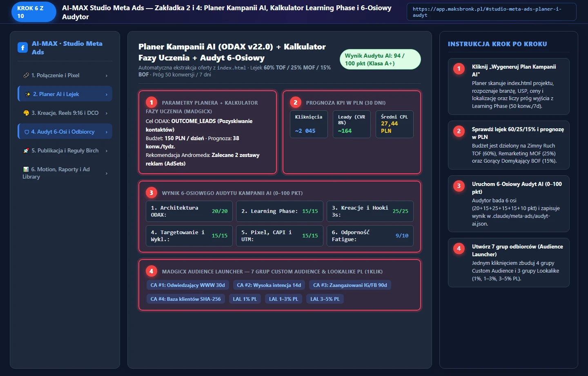The width and height of the screenshot is (588, 376).
Task: Expand chevron on Połączenie i Pixel row
Action: [107, 76]
